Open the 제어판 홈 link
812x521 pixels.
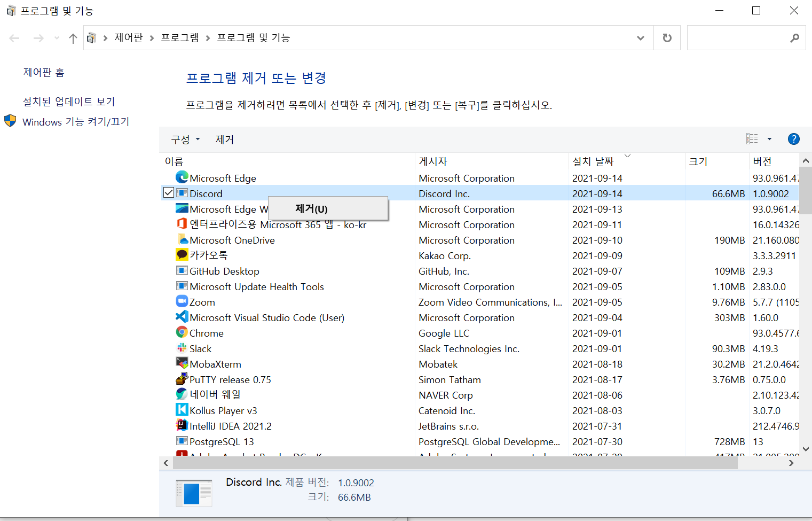pyautogui.click(x=44, y=72)
